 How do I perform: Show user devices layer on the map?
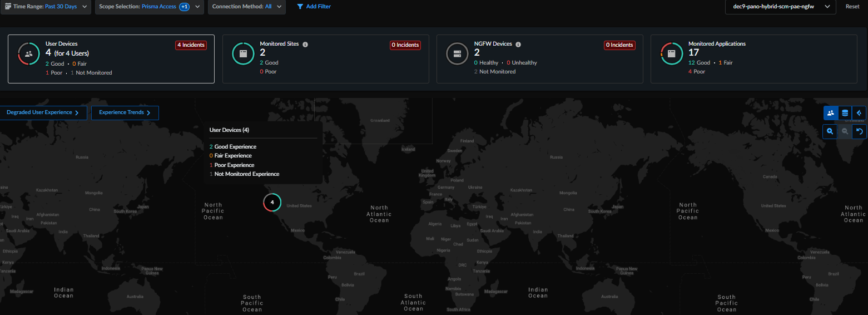coord(830,113)
